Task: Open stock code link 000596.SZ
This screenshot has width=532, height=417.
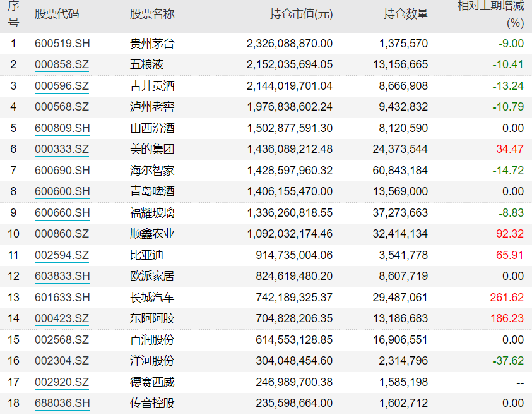Action: (62, 86)
